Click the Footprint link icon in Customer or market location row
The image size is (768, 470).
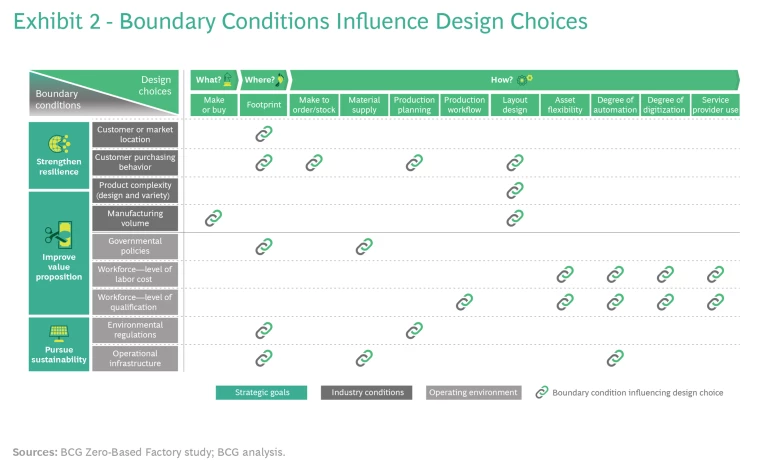(264, 134)
